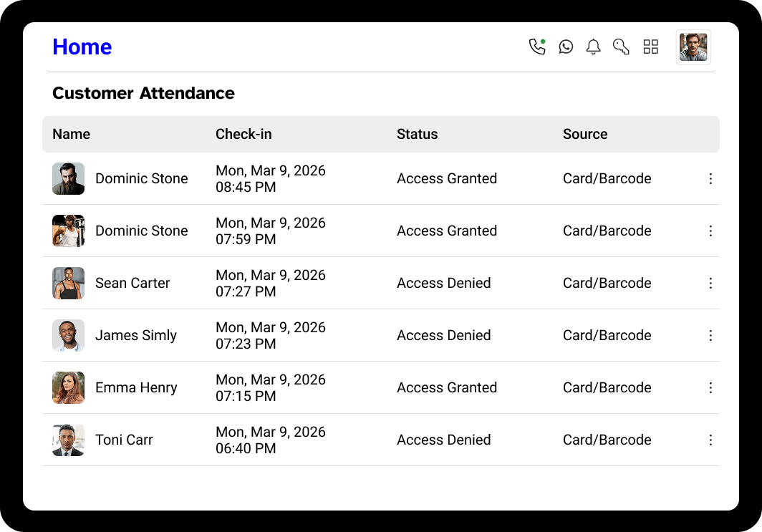Open actions for the second Dominic Stone record
The height and width of the screenshot is (532, 762).
(710, 231)
